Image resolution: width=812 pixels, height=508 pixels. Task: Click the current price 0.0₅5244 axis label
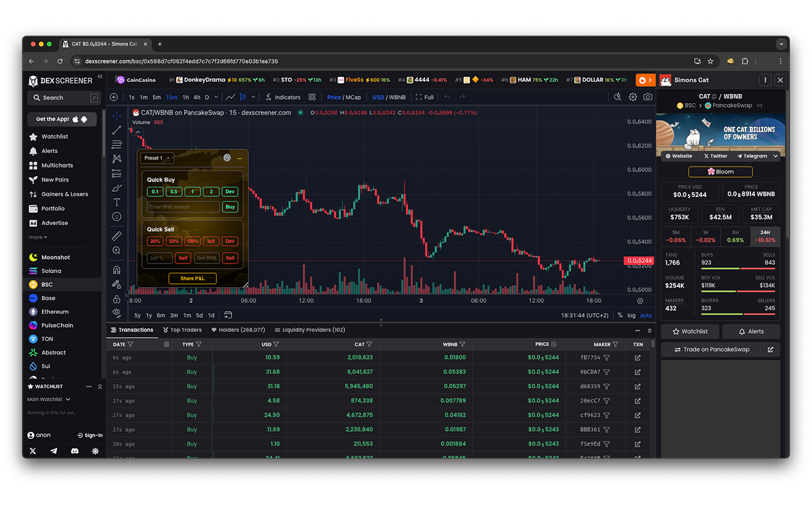tap(639, 260)
